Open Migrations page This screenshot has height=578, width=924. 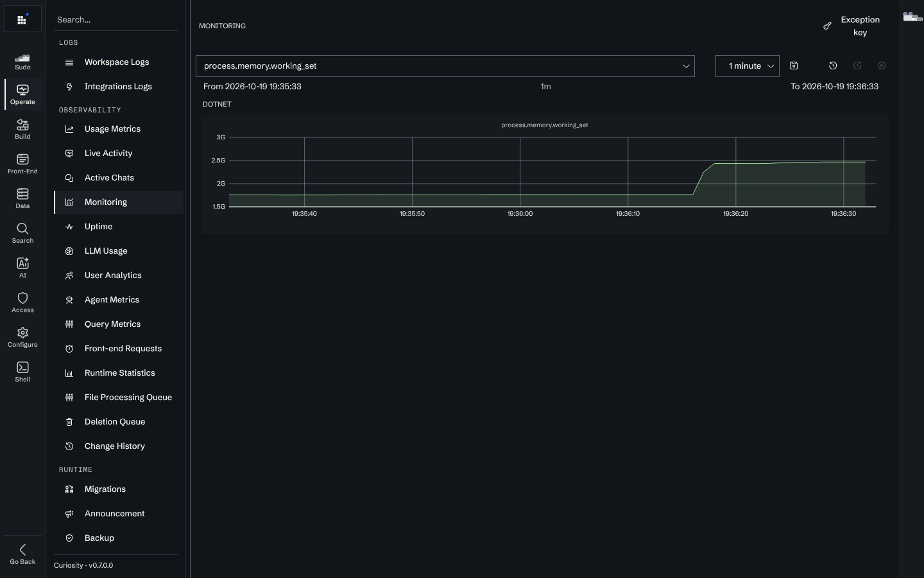click(x=119, y=489)
